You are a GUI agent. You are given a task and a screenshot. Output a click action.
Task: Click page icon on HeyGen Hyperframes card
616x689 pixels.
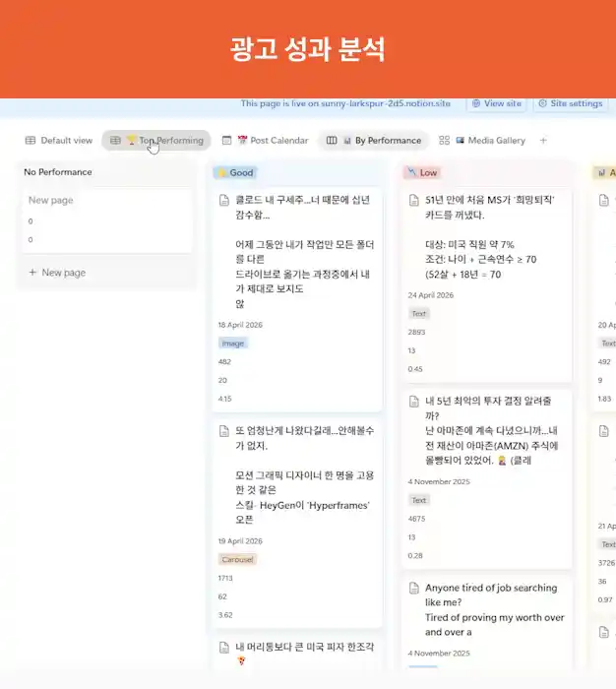224,431
